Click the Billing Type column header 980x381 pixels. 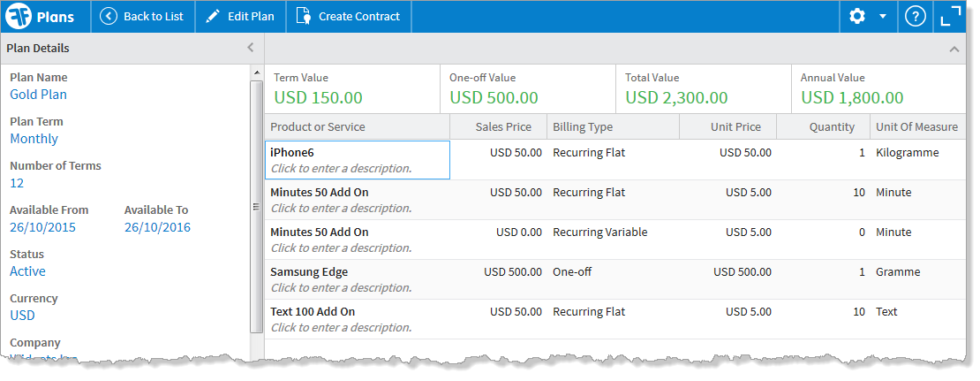click(583, 126)
